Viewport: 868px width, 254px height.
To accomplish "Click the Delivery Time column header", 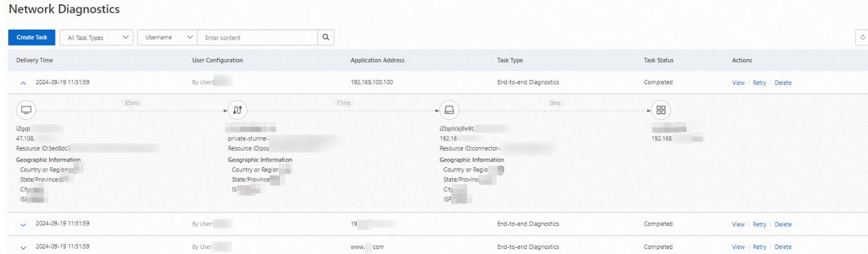I will coord(34,60).
